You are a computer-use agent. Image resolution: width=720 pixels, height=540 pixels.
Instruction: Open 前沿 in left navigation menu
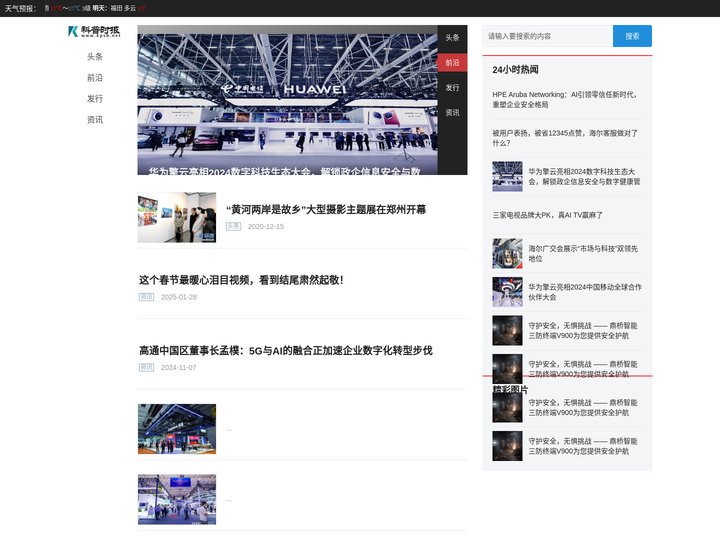coord(95,78)
